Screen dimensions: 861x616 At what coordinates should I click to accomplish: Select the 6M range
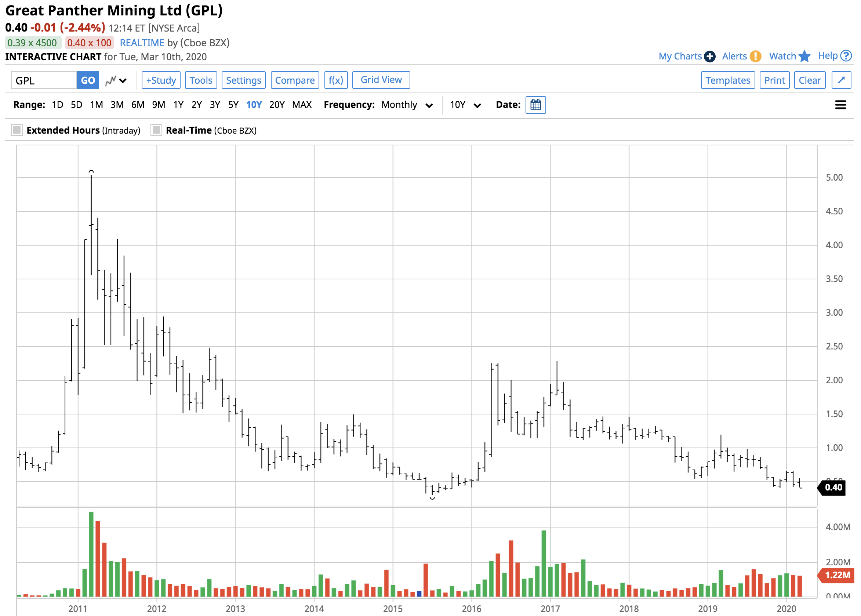[138, 105]
